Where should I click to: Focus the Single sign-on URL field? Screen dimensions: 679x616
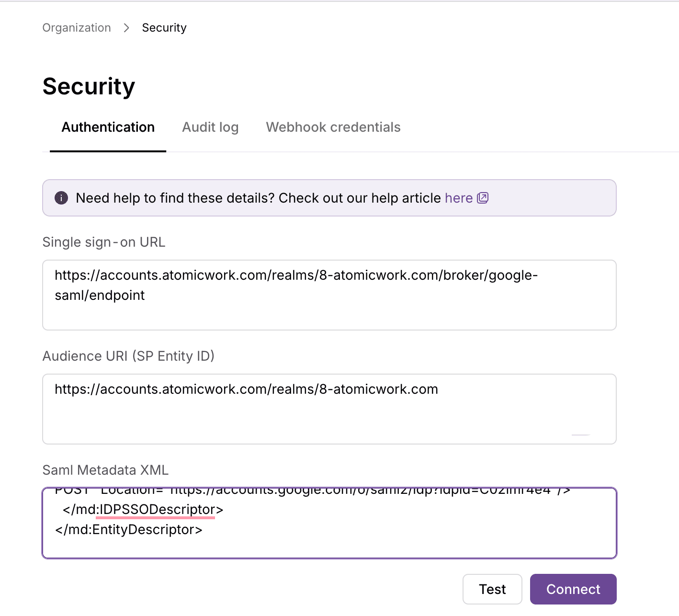coord(329,295)
